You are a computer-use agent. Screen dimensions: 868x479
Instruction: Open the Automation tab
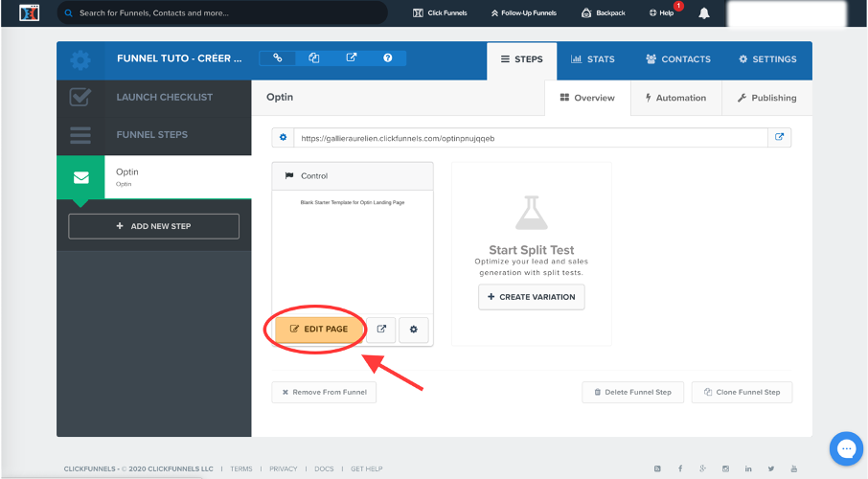pyautogui.click(x=676, y=98)
